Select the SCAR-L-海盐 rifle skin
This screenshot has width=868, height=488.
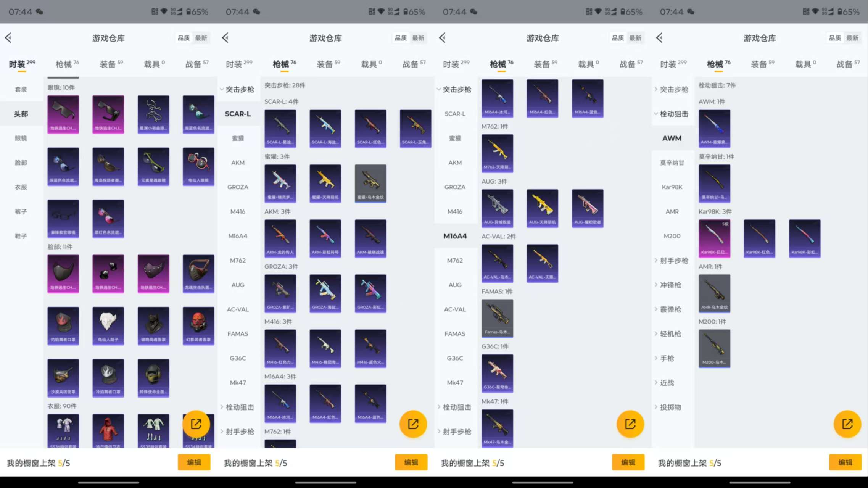pos(325,129)
